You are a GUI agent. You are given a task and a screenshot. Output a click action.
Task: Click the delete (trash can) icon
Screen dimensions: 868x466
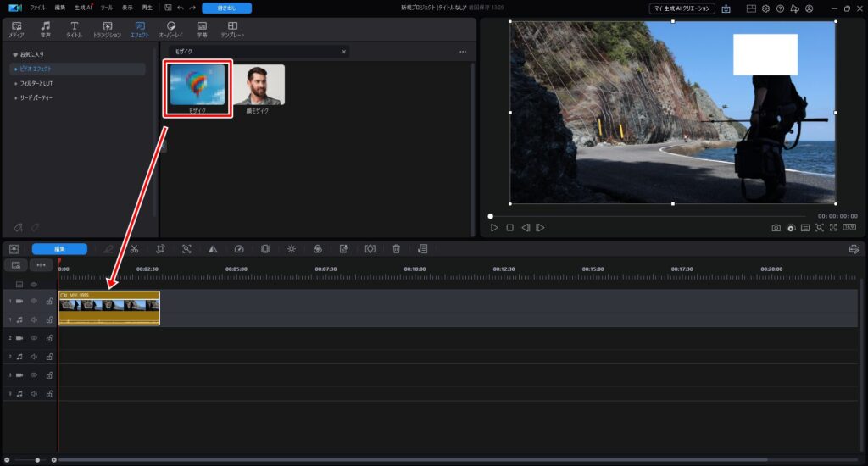click(x=396, y=249)
